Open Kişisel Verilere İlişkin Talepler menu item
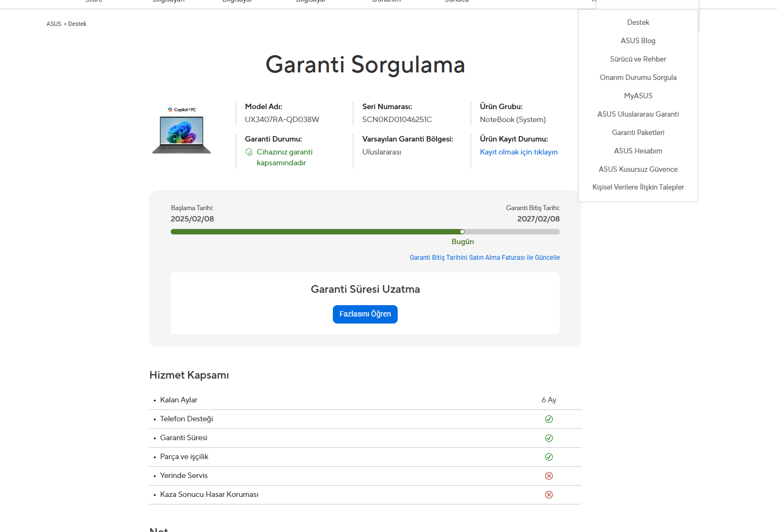 coord(638,187)
